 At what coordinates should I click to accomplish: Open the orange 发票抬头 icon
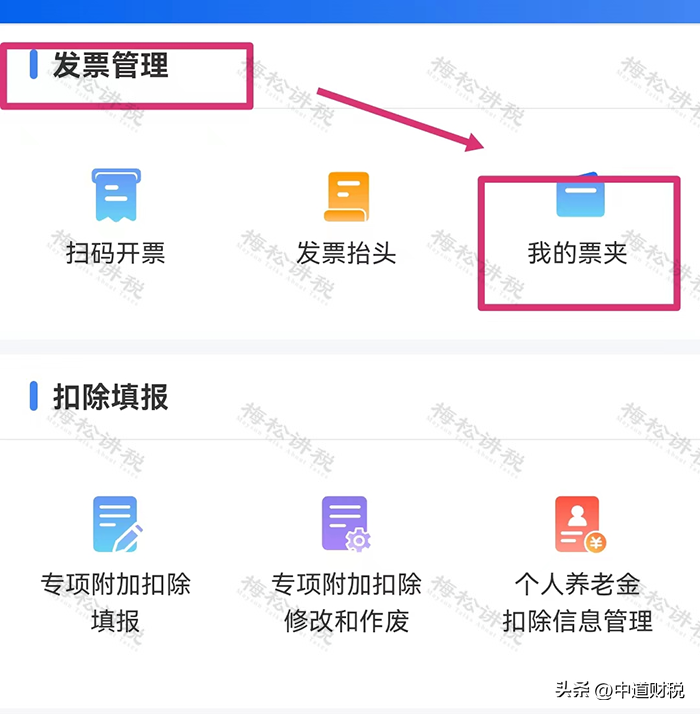coord(347,197)
